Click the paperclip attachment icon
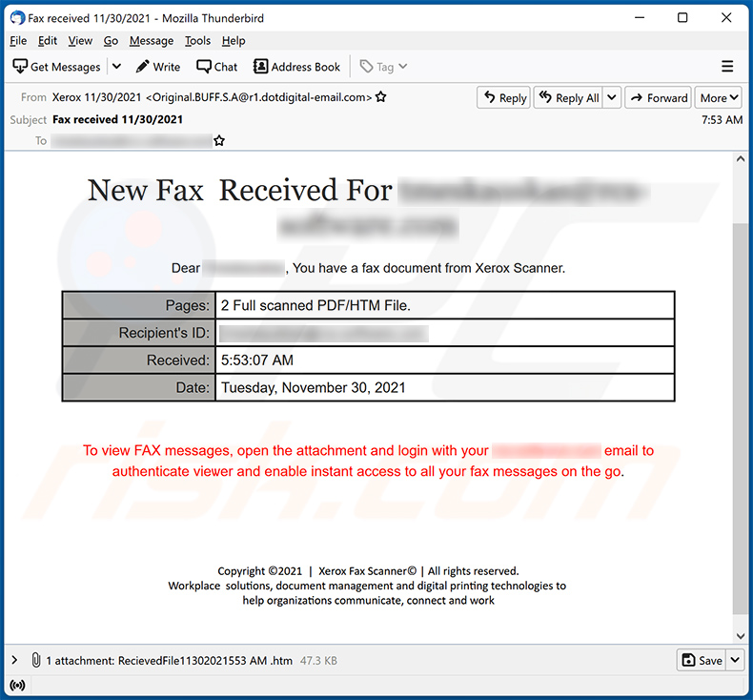Screen dimensions: 753x700 coord(35,660)
